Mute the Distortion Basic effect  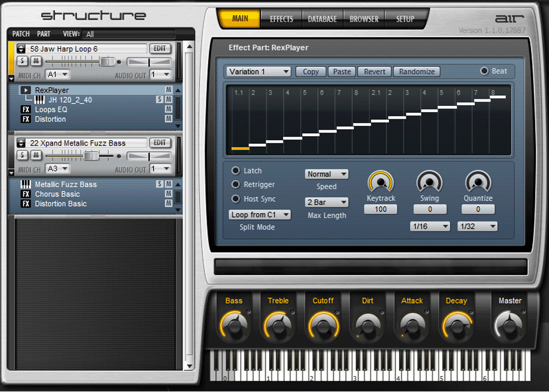[169, 204]
